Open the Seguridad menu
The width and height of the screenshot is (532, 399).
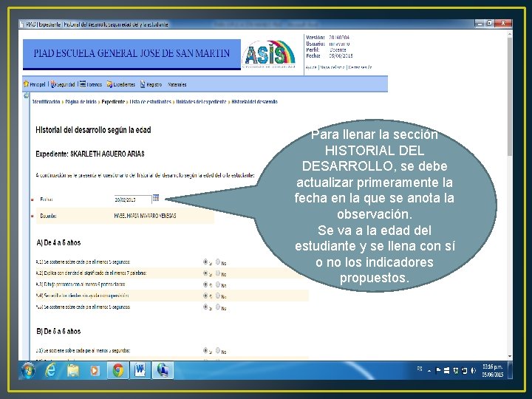[66, 84]
